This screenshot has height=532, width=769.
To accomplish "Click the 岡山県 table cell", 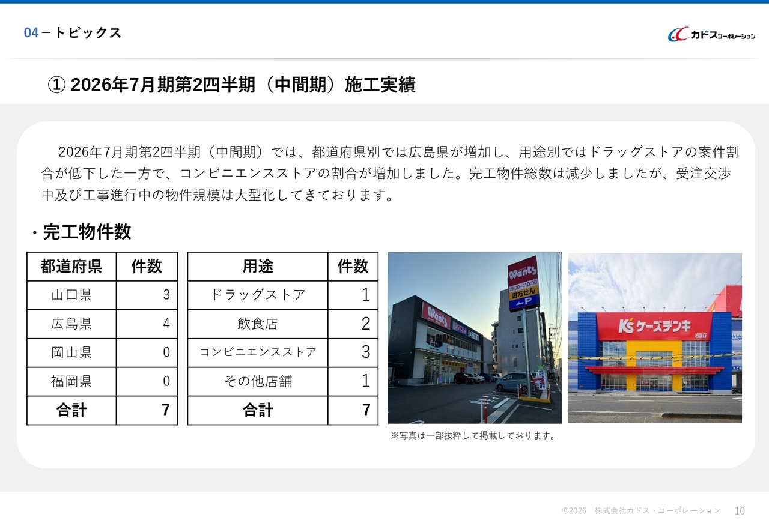I will (x=71, y=353).
